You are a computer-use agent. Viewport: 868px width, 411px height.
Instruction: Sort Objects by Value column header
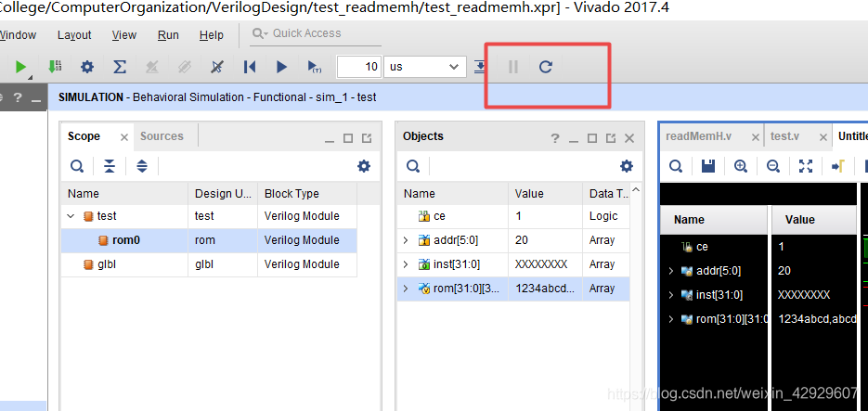[x=545, y=194]
